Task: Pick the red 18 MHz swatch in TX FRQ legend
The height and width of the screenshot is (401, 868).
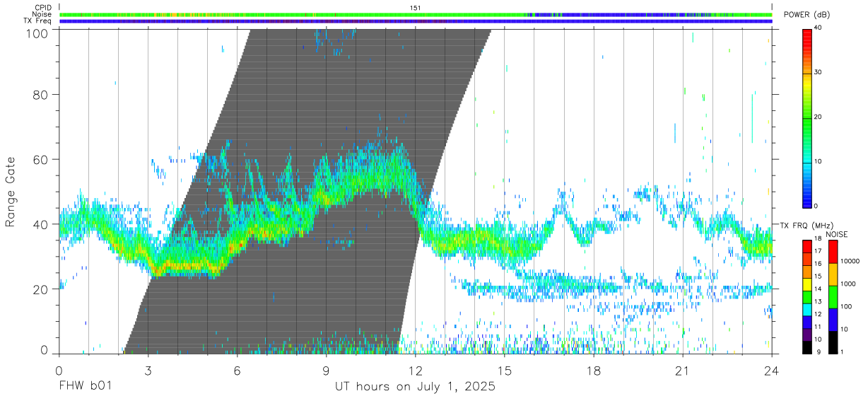Action: [x=807, y=246]
